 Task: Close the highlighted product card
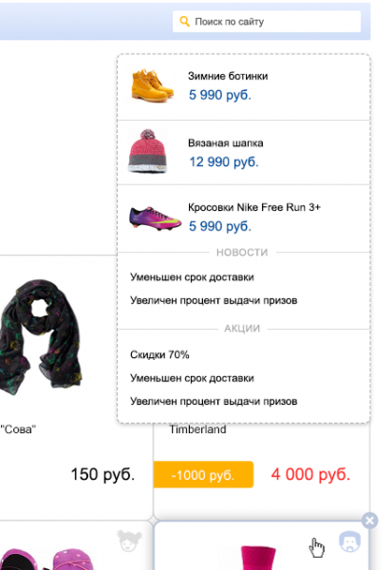pyautogui.click(x=370, y=521)
